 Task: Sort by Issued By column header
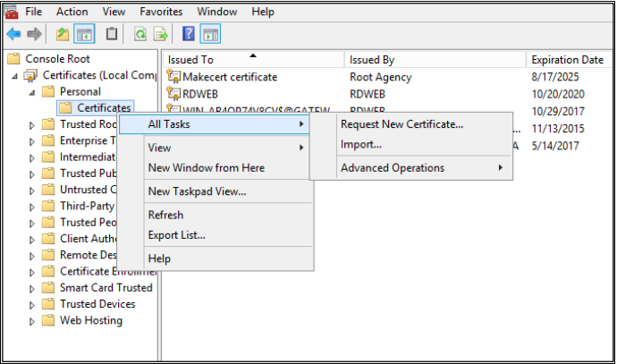tap(435, 60)
